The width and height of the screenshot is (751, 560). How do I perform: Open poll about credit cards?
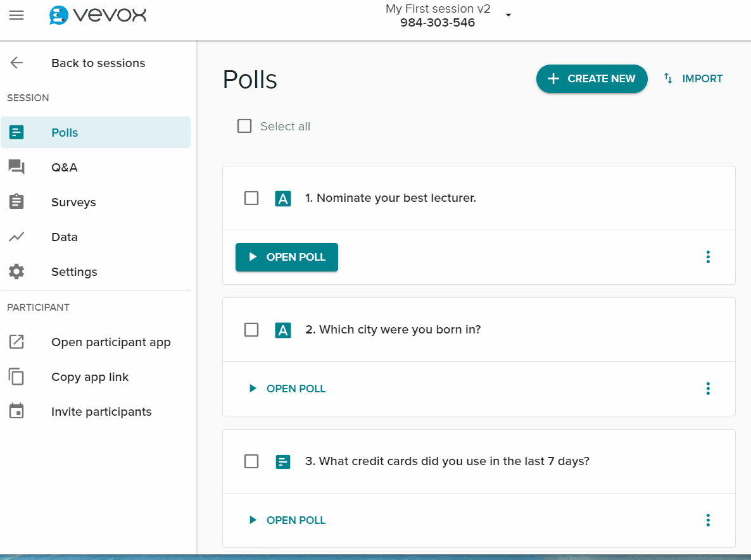click(286, 520)
